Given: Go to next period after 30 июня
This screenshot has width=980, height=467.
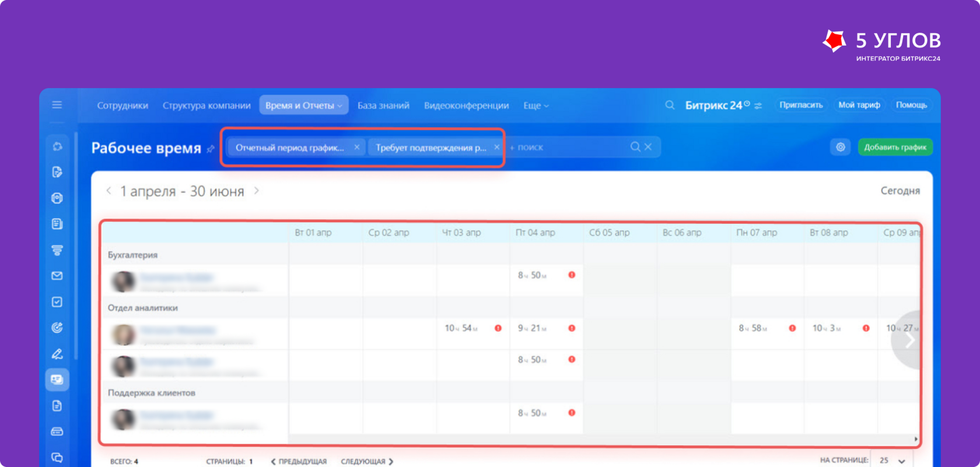Looking at the screenshot, I should coord(256,191).
